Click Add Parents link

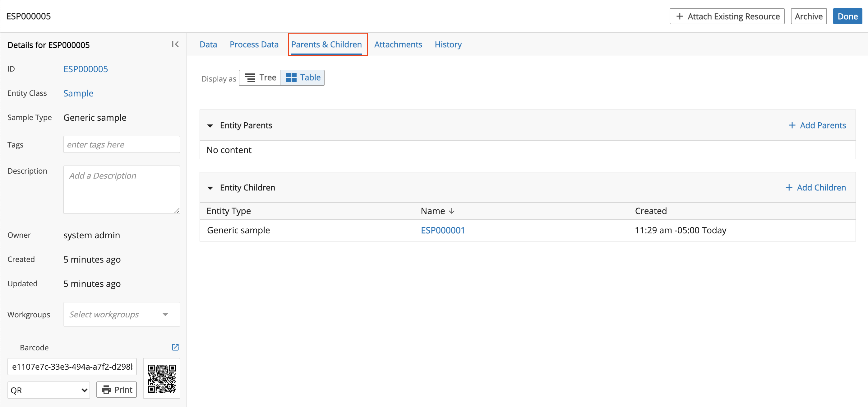click(817, 125)
